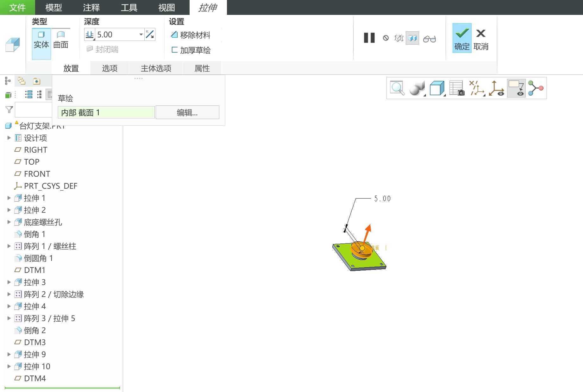Toggle thicken sketch (加厚草绘)
Image resolution: width=583 pixels, height=392 pixels.
[x=191, y=50]
